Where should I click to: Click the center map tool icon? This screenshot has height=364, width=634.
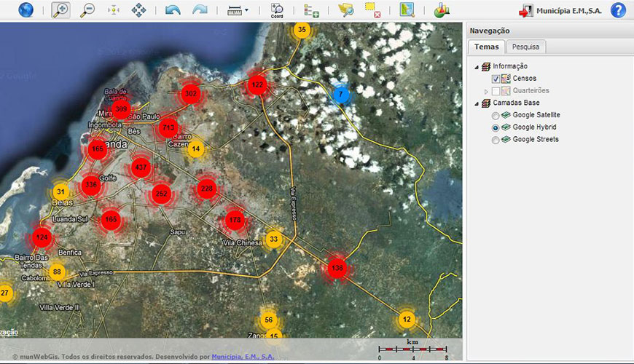pos(114,10)
